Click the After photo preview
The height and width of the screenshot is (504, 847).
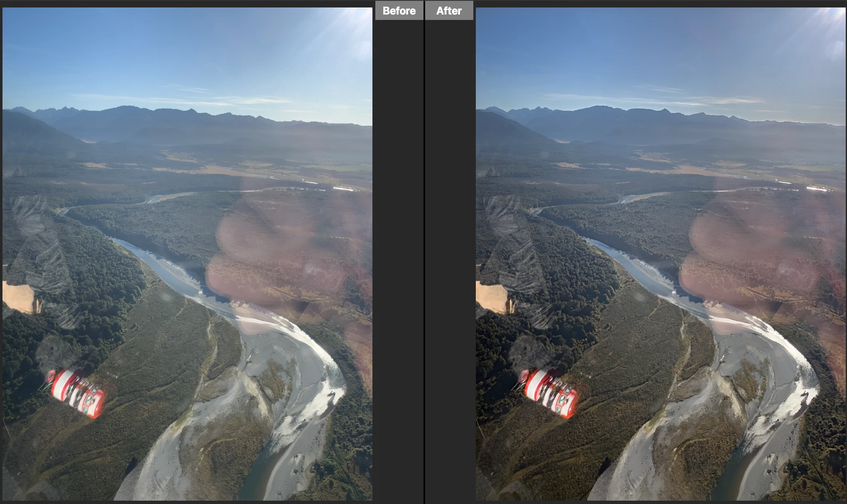(x=660, y=253)
